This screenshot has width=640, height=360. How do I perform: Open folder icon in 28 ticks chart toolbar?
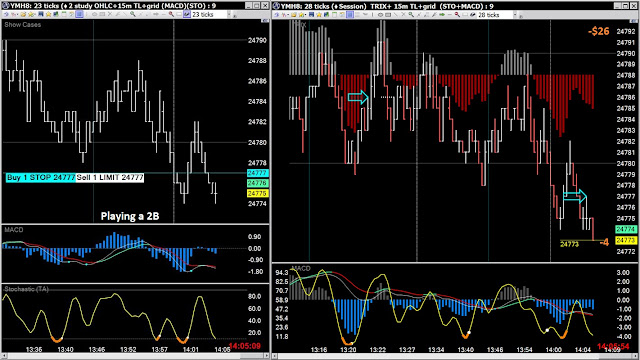click(294, 14)
